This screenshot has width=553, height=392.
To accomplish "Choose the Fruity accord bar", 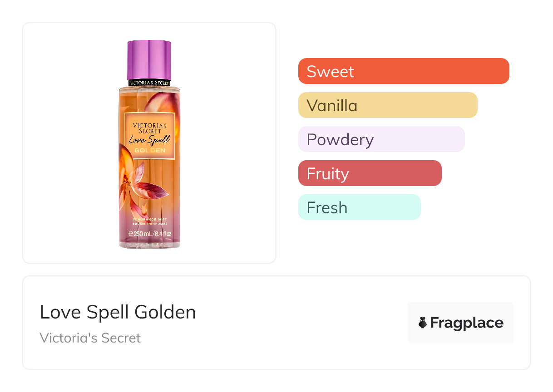I will pyautogui.click(x=370, y=173).
